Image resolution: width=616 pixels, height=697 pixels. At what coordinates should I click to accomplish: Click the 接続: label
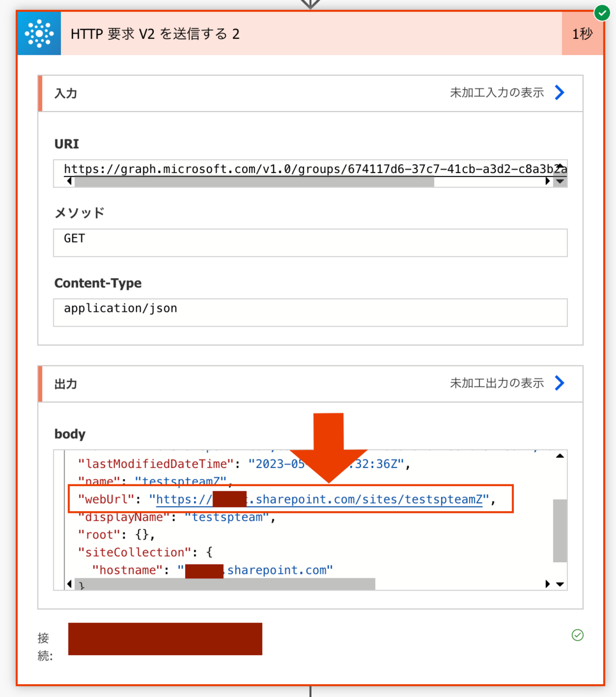[45, 647]
